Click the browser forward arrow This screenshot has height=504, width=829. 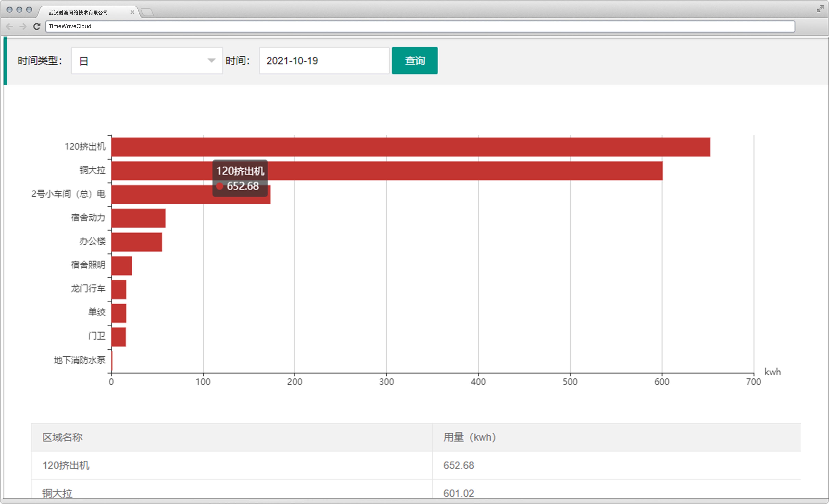click(x=23, y=26)
